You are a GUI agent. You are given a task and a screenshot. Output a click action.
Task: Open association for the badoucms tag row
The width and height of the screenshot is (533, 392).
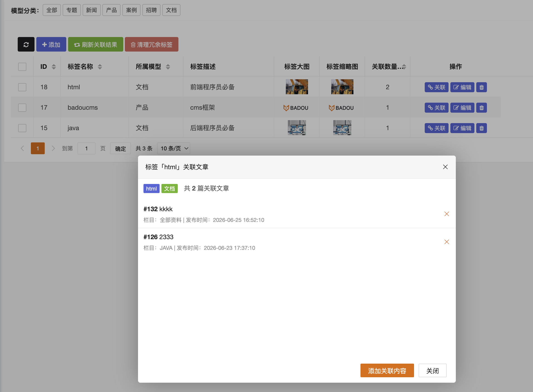[436, 108]
